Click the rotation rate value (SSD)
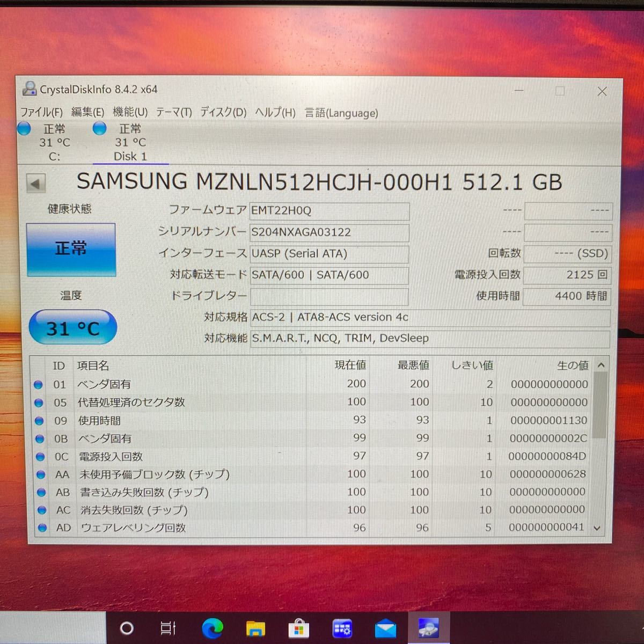This screenshot has height=644, width=644. 567,253
